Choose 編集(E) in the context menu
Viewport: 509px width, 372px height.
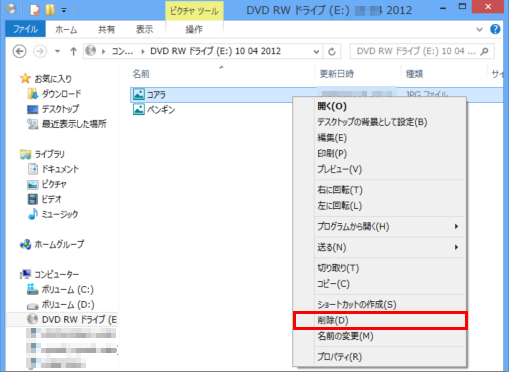[379, 138]
